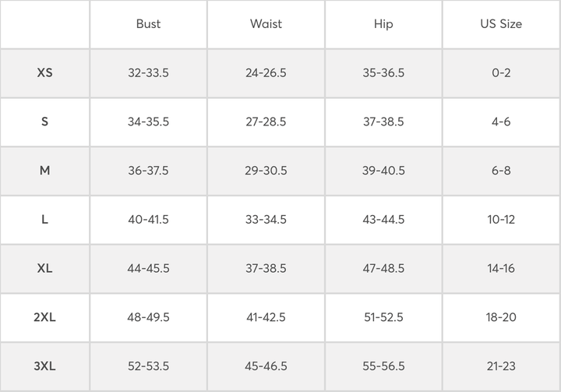Image resolution: width=561 pixels, height=392 pixels.
Task: Click the M hip value 39-40.5
Action: [x=383, y=171]
